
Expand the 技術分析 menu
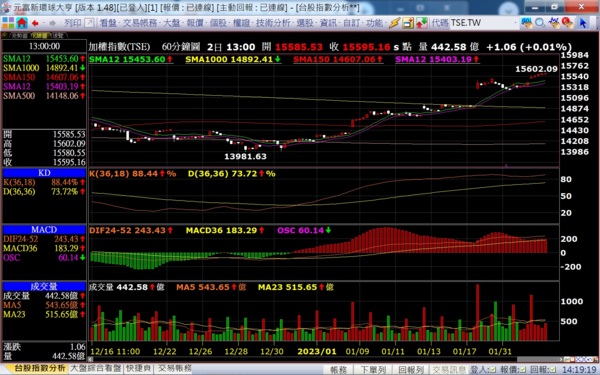(273, 23)
